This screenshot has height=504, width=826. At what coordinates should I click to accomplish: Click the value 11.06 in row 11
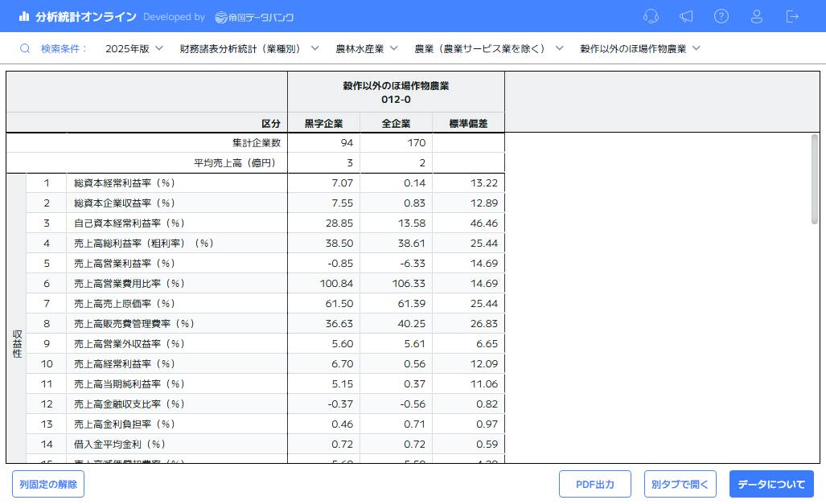[x=484, y=384]
